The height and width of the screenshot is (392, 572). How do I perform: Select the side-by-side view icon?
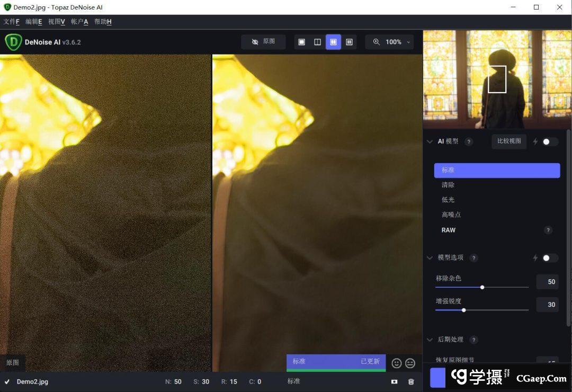tap(334, 42)
